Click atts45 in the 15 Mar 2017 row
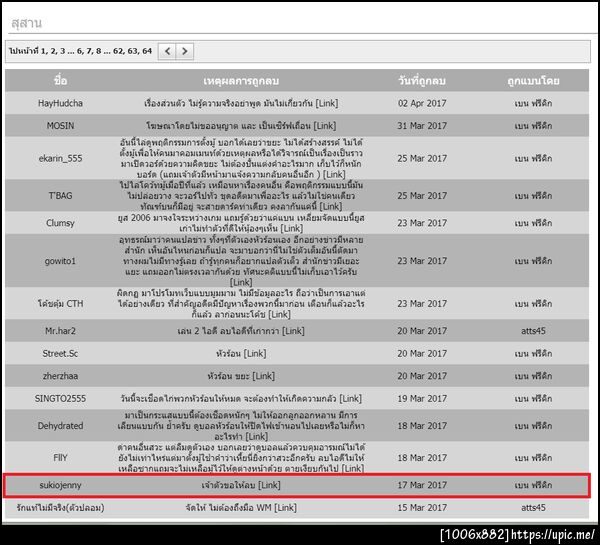This screenshot has height=545, width=600. 533,507
